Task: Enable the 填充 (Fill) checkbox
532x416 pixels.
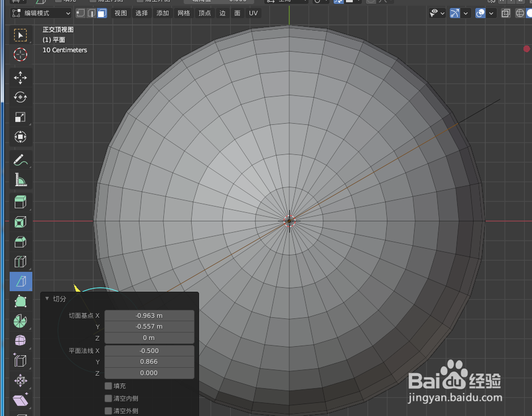Action: click(108, 386)
